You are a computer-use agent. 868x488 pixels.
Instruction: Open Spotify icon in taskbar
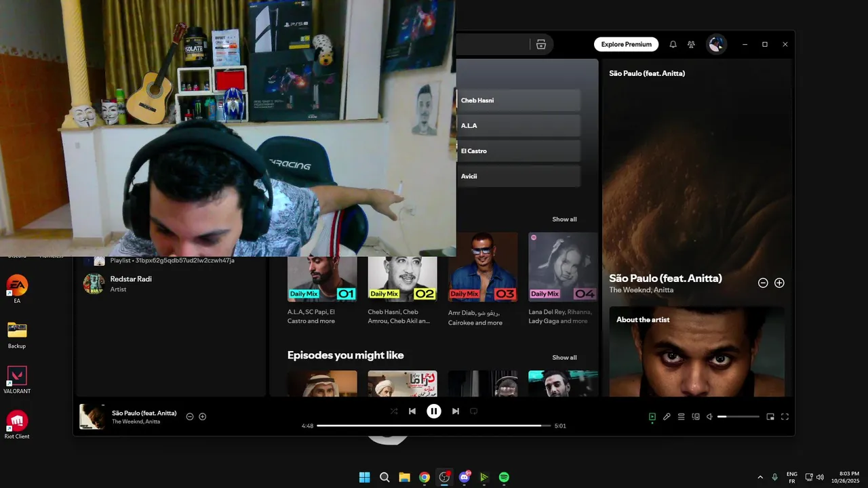[504, 477]
